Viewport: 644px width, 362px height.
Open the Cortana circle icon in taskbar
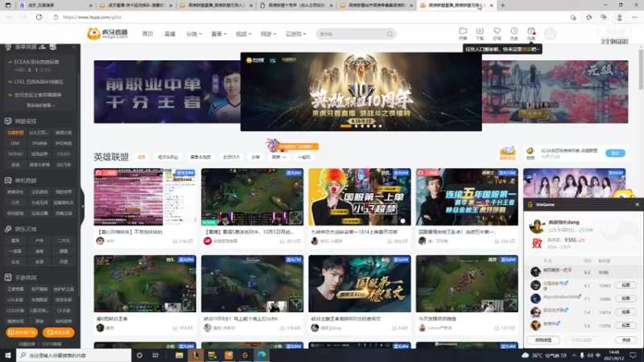pyautogui.click(x=139, y=355)
